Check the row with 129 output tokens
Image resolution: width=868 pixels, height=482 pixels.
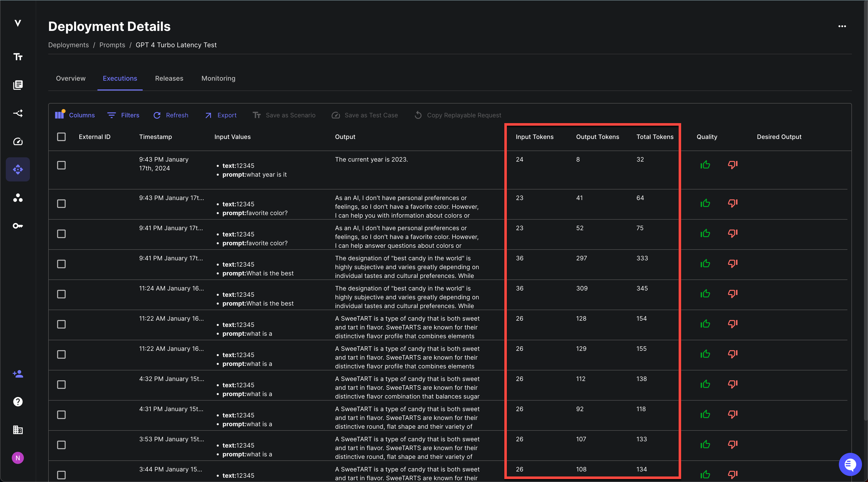[x=61, y=354]
